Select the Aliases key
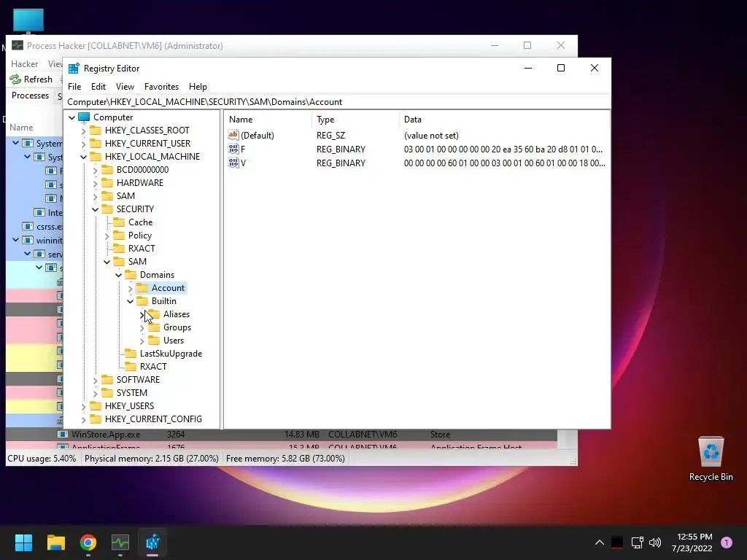The height and width of the screenshot is (560, 747). [x=177, y=314]
